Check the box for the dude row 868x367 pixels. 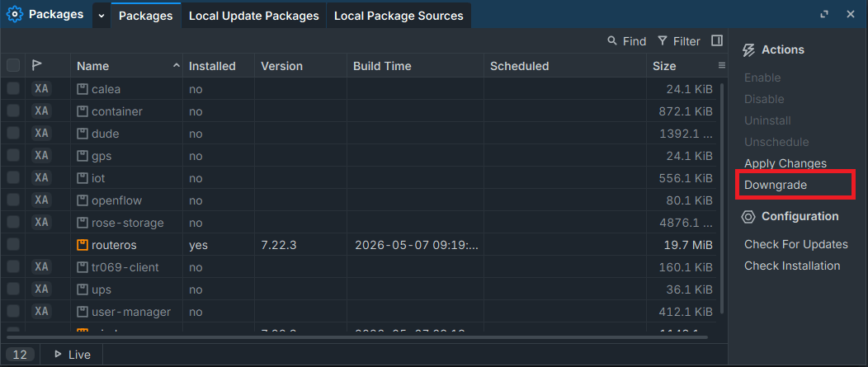tap(13, 134)
